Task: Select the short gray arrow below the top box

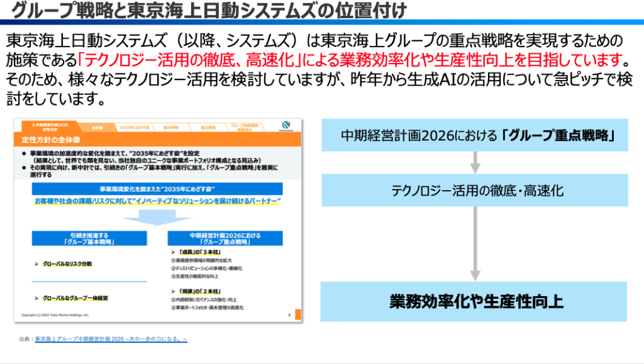Action: (x=475, y=162)
